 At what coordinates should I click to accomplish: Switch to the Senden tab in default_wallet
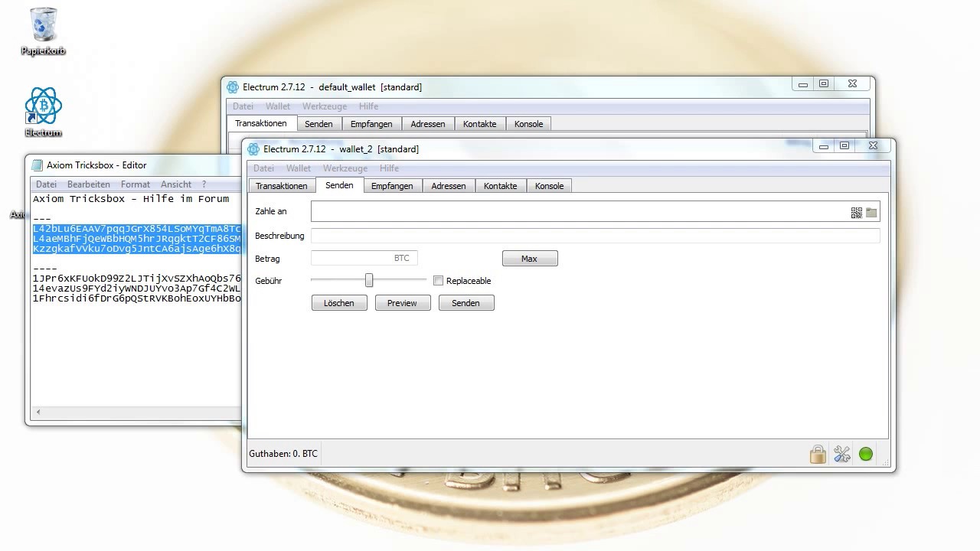[x=318, y=124]
